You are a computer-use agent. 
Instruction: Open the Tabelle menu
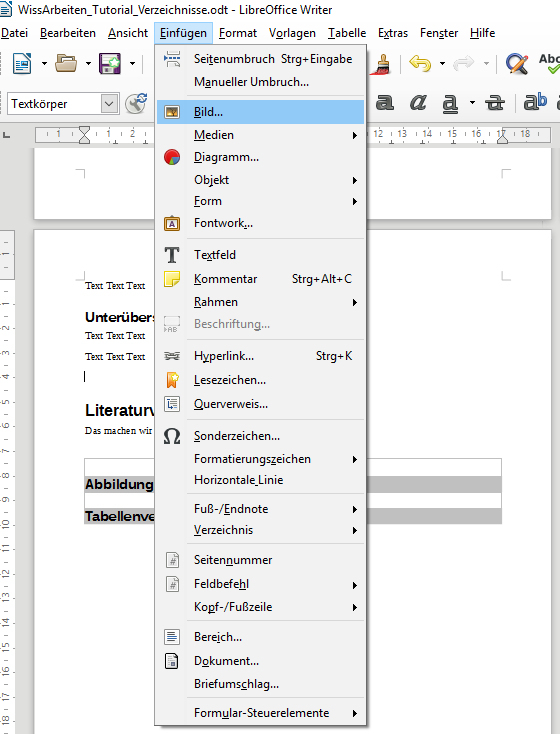347,33
